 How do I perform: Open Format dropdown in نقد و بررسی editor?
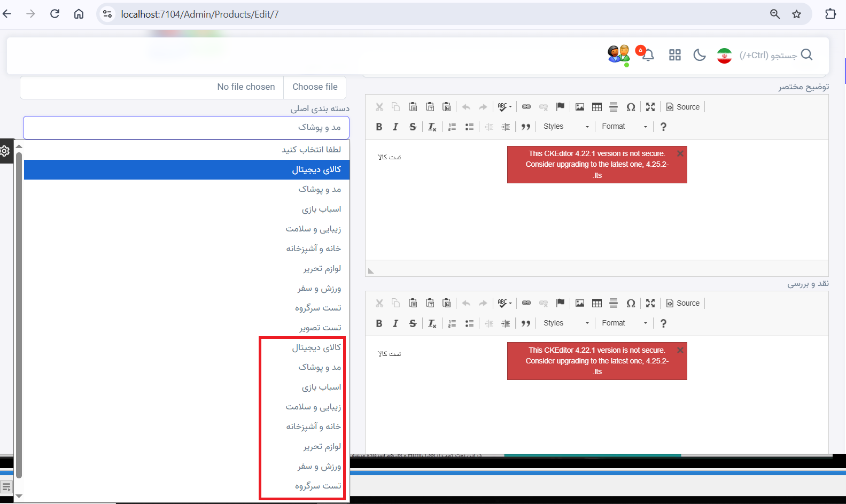tap(624, 323)
